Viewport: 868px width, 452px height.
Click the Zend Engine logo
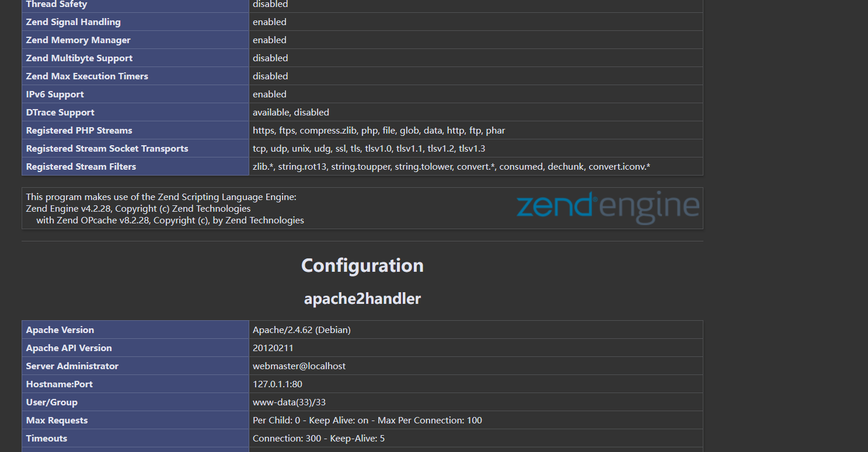click(x=608, y=208)
